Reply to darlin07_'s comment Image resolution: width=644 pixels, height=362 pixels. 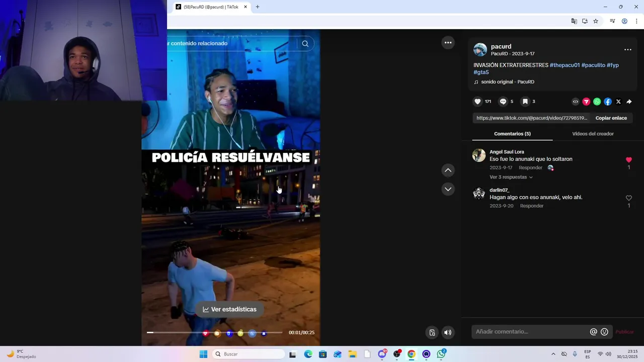click(x=531, y=206)
